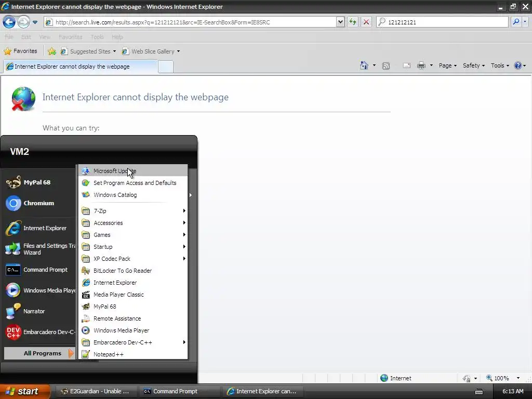Click the IE Back navigation button
The width and height of the screenshot is (532, 399).
[9, 22]
